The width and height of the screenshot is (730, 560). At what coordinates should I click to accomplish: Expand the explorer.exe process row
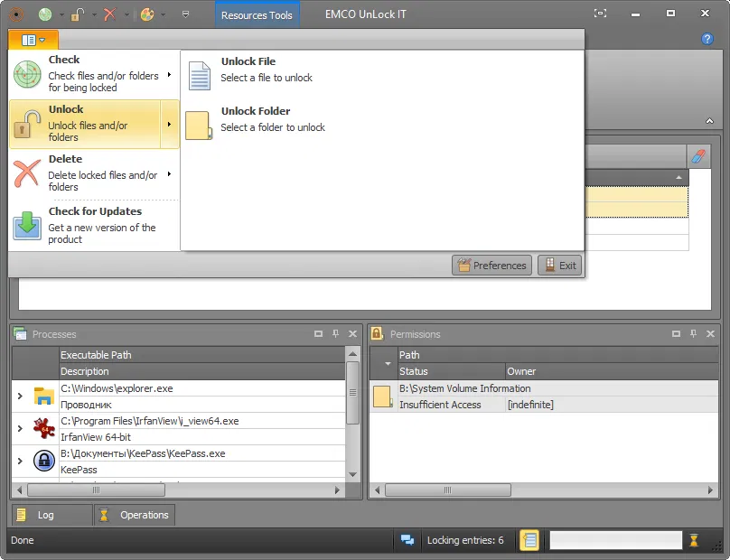(20, 397)
